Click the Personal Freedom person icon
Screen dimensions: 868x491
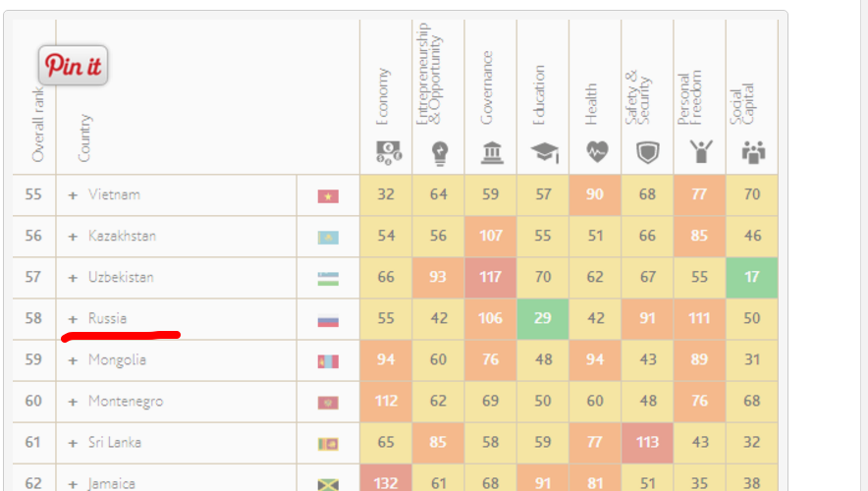pyautogui.click(x=701, y=151)
